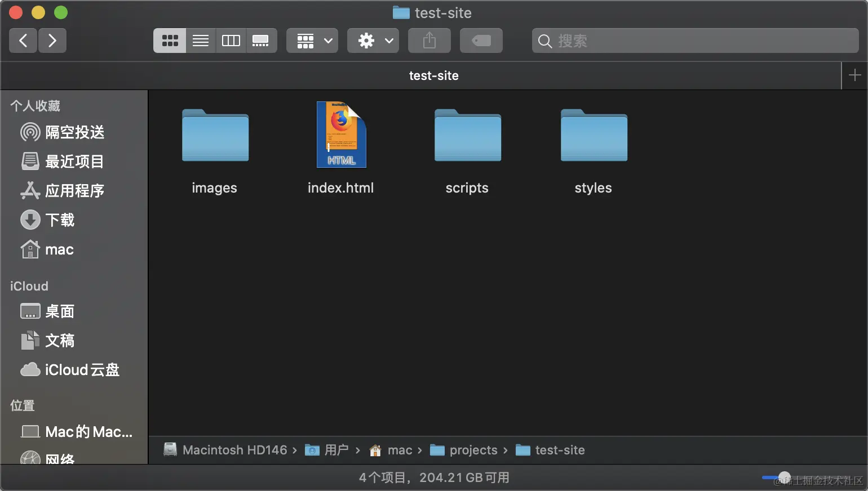Open the group-by arrangement dropdown

(x=312, y=41)
